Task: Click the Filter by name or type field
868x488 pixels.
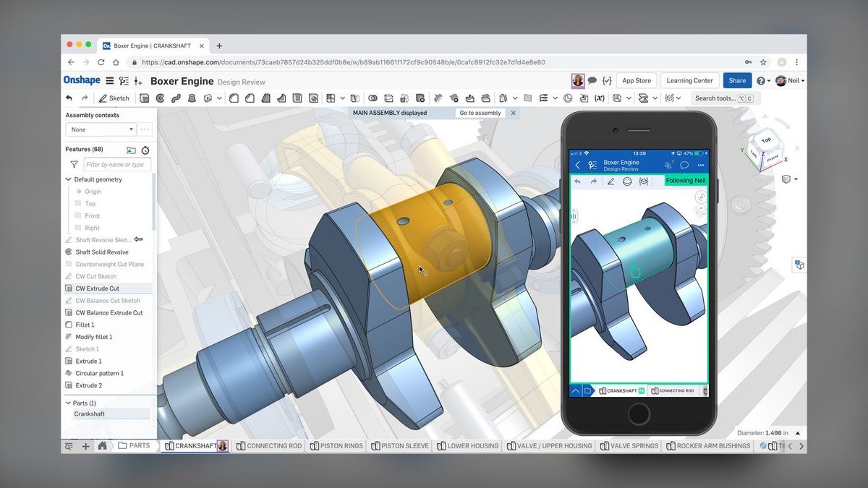Action: pos(117,165)
